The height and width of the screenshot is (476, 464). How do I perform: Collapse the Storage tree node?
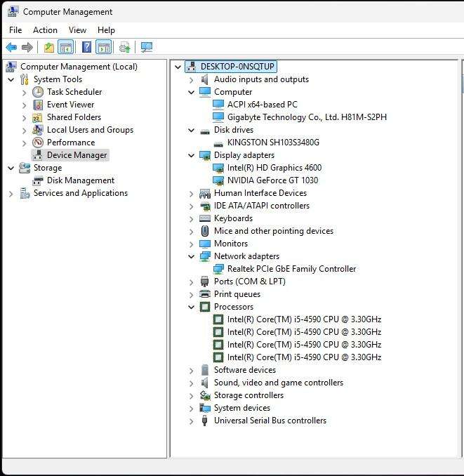click(x=11, y=168)
